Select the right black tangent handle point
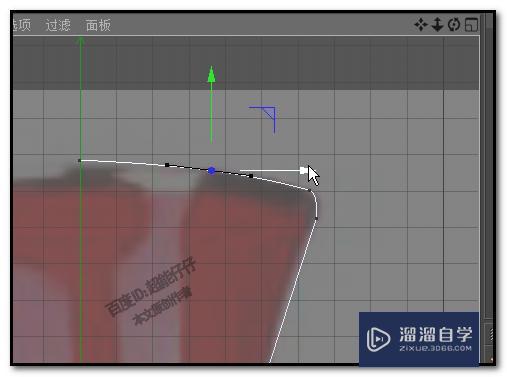The height and width of the screenshot is (377, 507). (251, 176)
